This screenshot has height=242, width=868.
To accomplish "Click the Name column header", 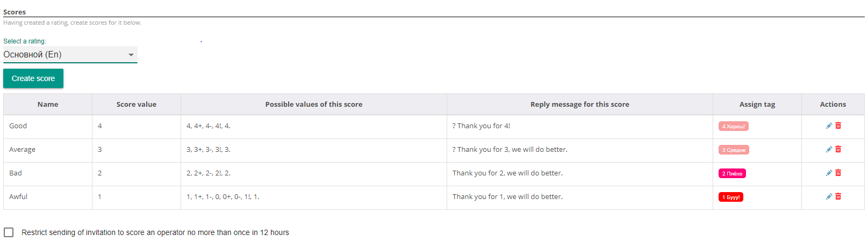I will point(48,105).
